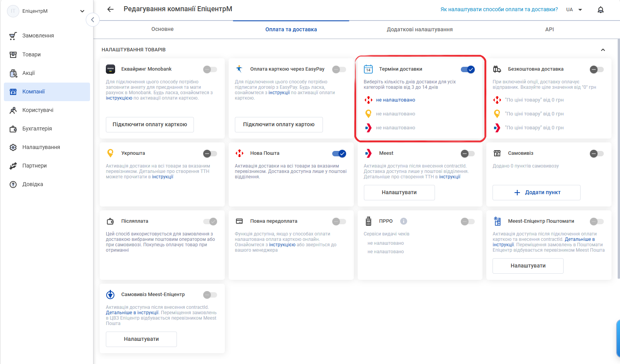Disable Нова Пошта delivery switch

[x=339, y=154]
